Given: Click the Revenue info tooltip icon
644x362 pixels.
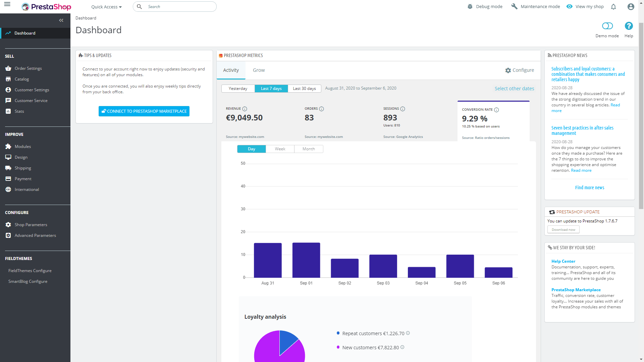Looking at the screenshot, I should [245, 109].
